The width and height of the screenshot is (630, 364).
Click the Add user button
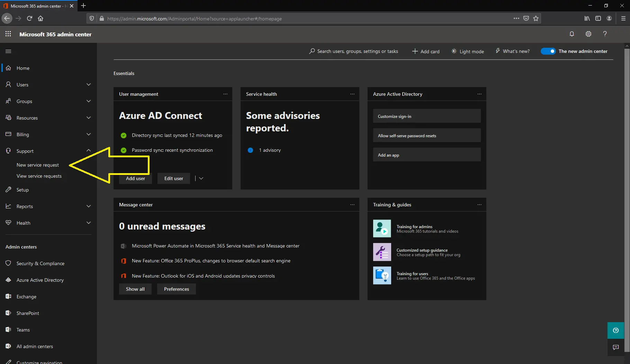click(x=135, y=178)
